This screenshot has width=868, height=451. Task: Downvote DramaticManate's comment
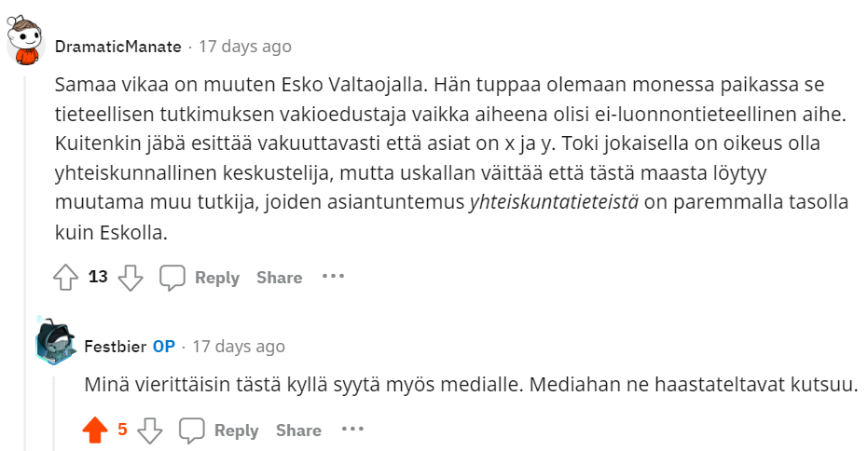coord(131,277)
